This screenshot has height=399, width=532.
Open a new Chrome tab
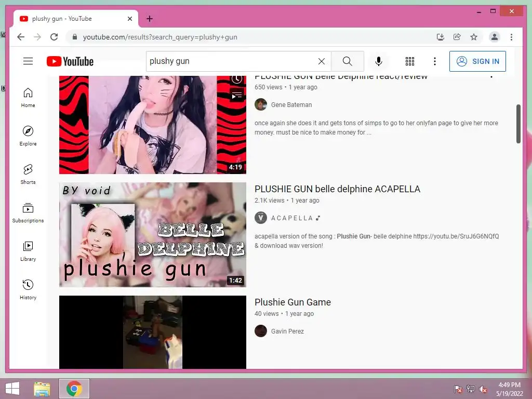pos(149,19)
